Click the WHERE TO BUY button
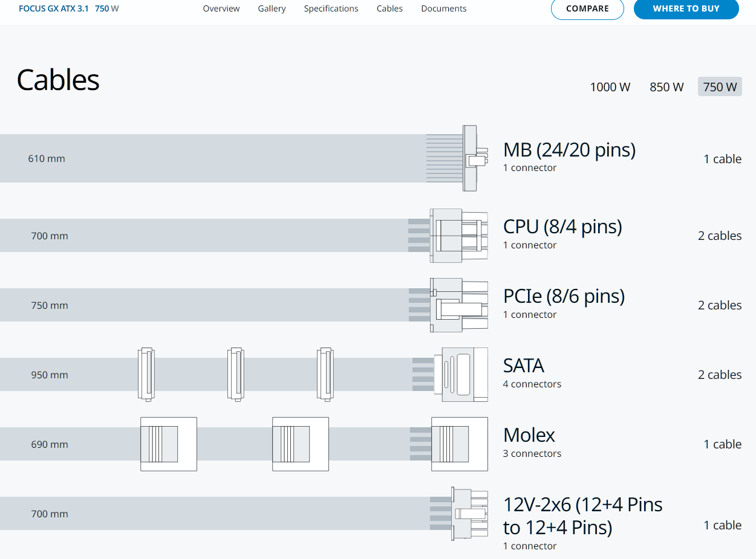Viewport: 756px width, 559px height. (x=686, y=9)
